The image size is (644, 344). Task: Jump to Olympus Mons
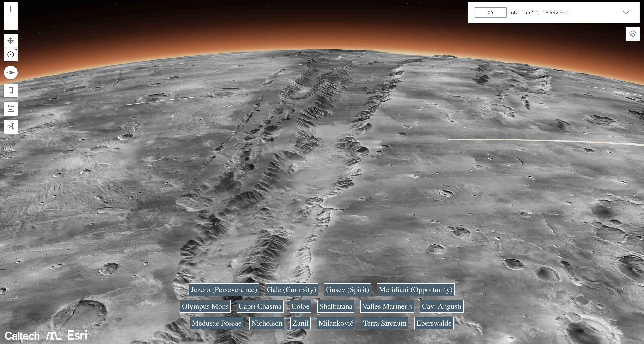coord(205,306)
